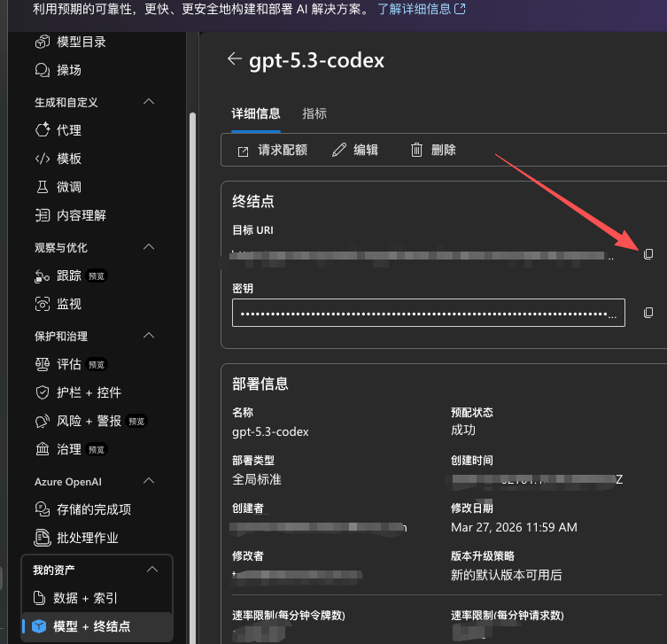Click the guardrails shield icon
Viewport: 667px width, 644px height.
(x=43, y=392)
